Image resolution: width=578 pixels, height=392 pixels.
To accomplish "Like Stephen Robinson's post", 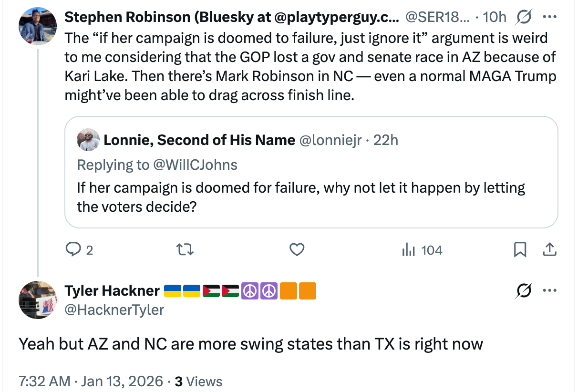I will point(297,249).
